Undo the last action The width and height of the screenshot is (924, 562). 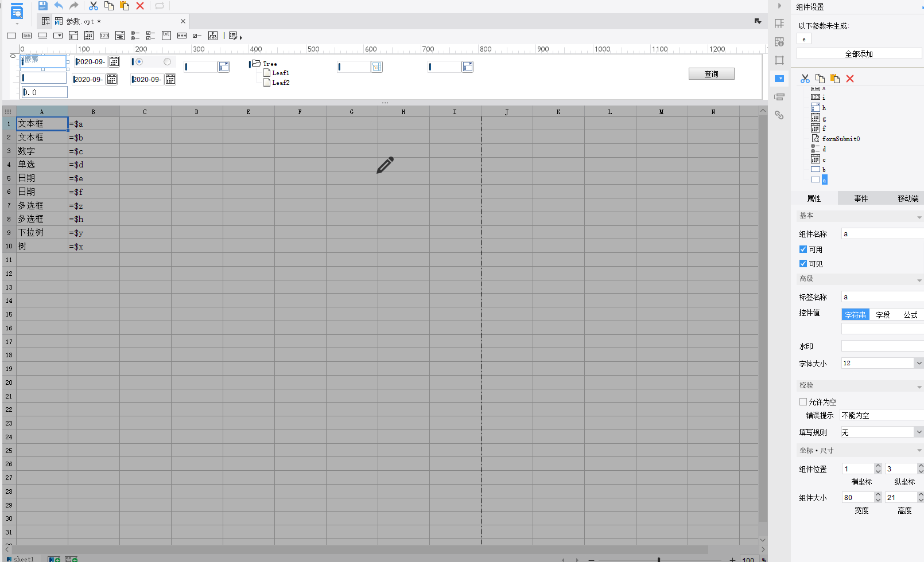[x=59, y=6]
